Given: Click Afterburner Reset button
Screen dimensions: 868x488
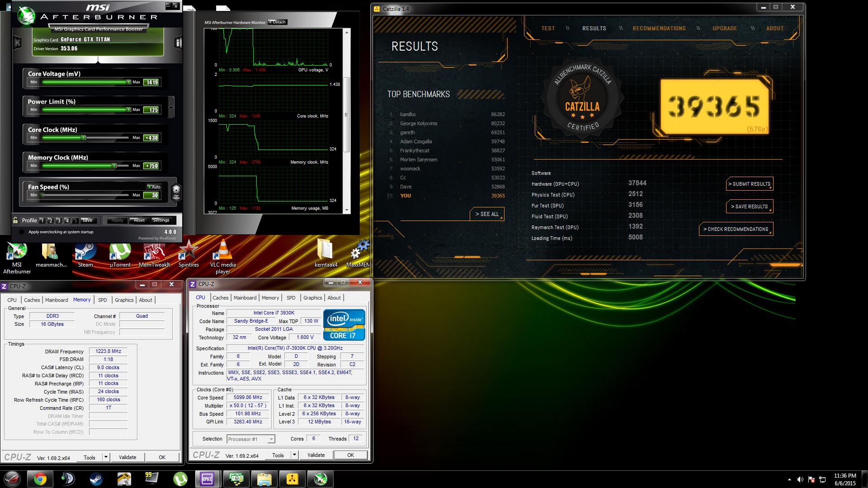Looking at the screenshot, I should click(139, 221).
